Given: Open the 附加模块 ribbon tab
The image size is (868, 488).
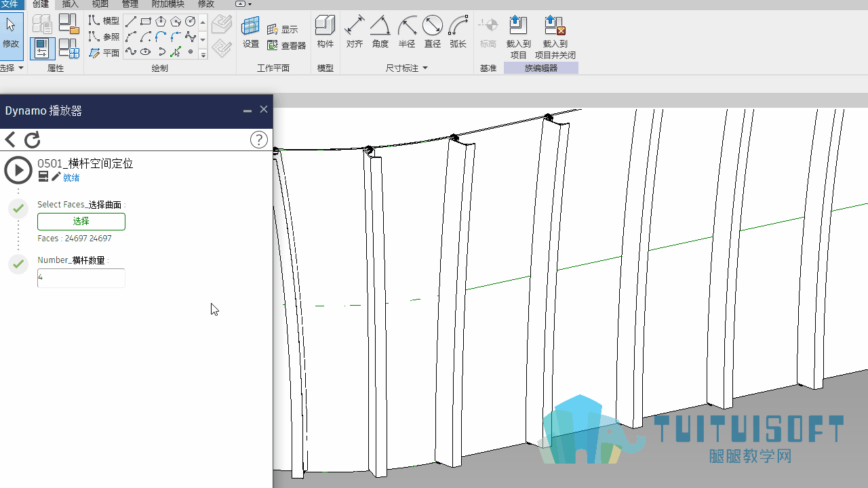Looking at the screenshot, I should (x=168, y=4).
